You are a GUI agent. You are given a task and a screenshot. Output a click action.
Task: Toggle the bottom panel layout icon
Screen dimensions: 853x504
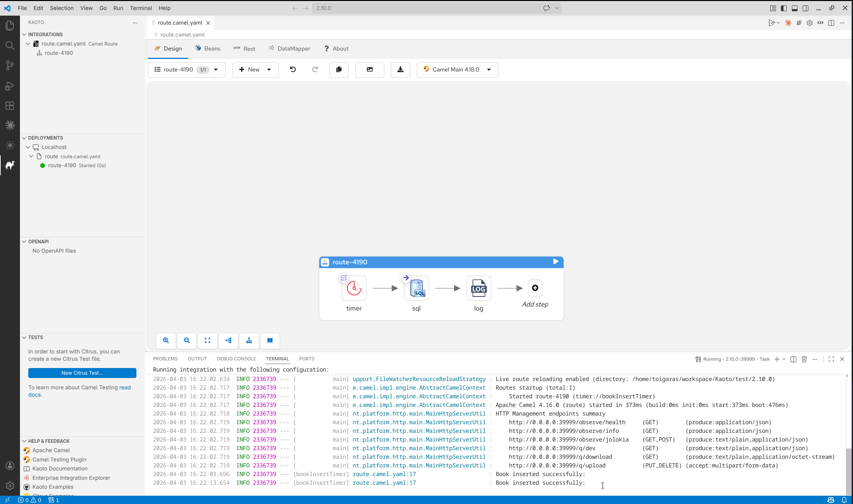point(794,8)
